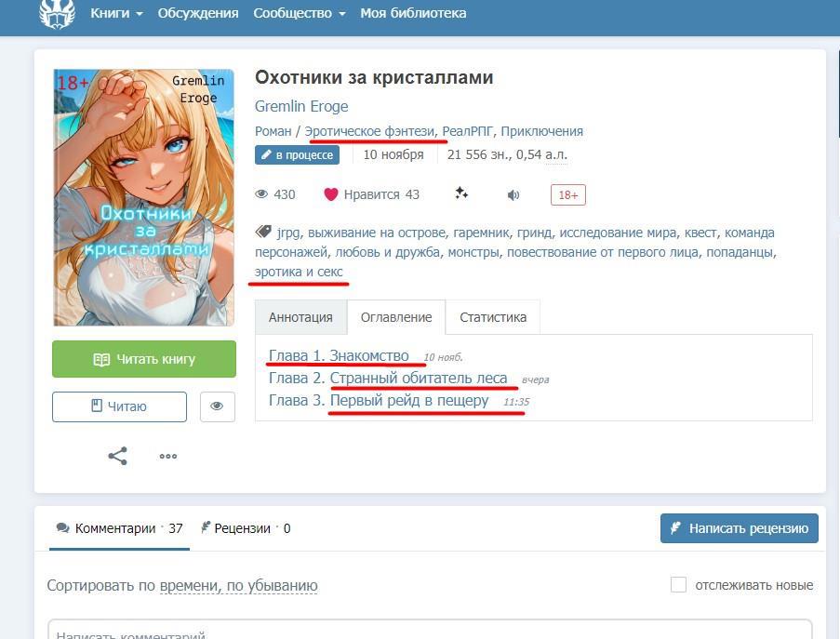Click the heart Нравится like icon

coord(331,194)
